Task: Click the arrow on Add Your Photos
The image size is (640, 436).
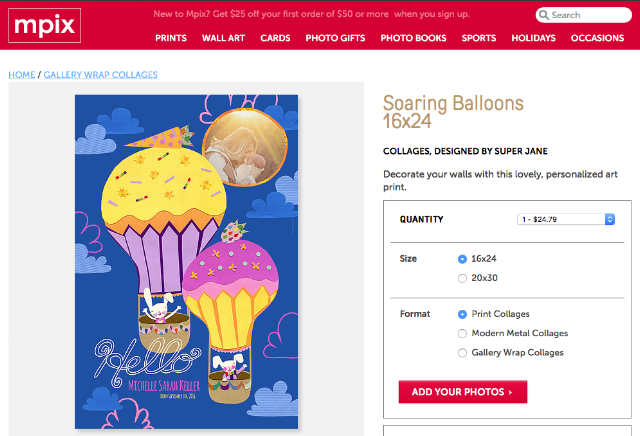Action: pos(511,392)
